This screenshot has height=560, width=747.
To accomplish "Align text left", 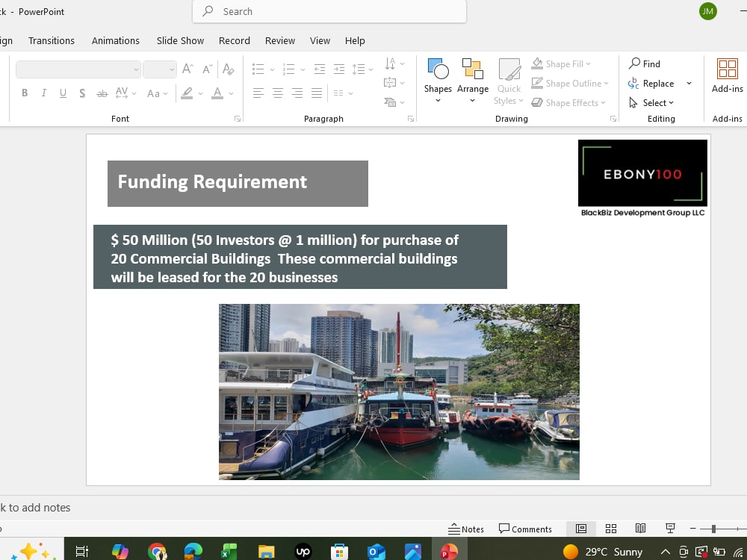I will click(x=258, y=93).
